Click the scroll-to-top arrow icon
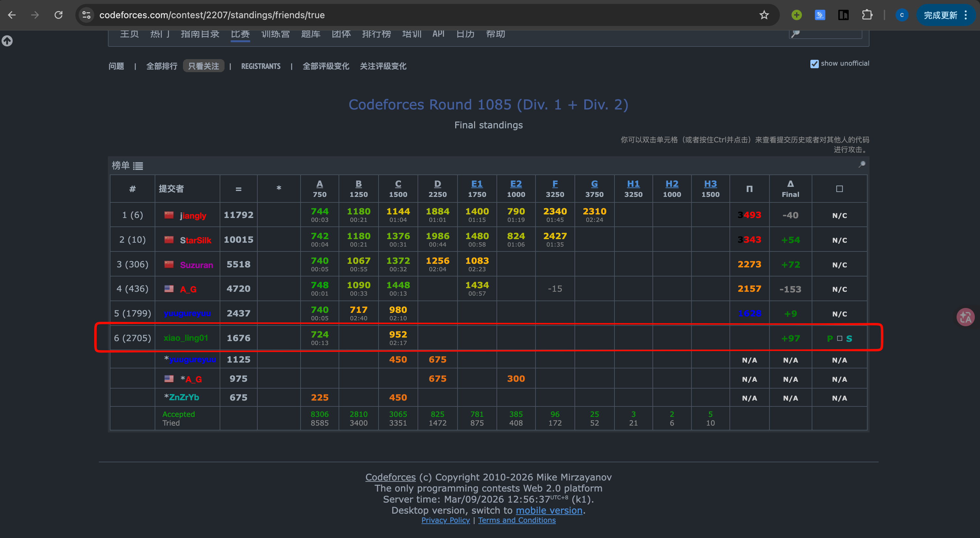This screenshot has height=538, width=980. click(7, 41)
